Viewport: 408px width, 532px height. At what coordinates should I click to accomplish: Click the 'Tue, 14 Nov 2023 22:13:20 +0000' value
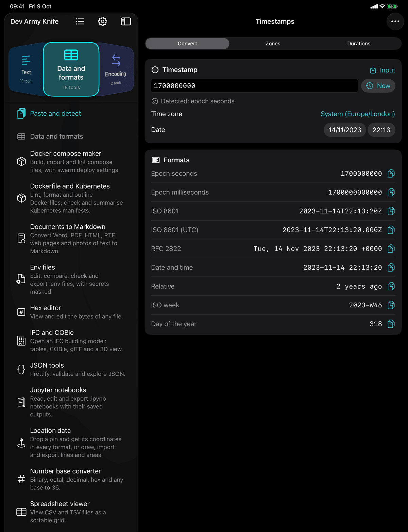[x=318, y=249]
